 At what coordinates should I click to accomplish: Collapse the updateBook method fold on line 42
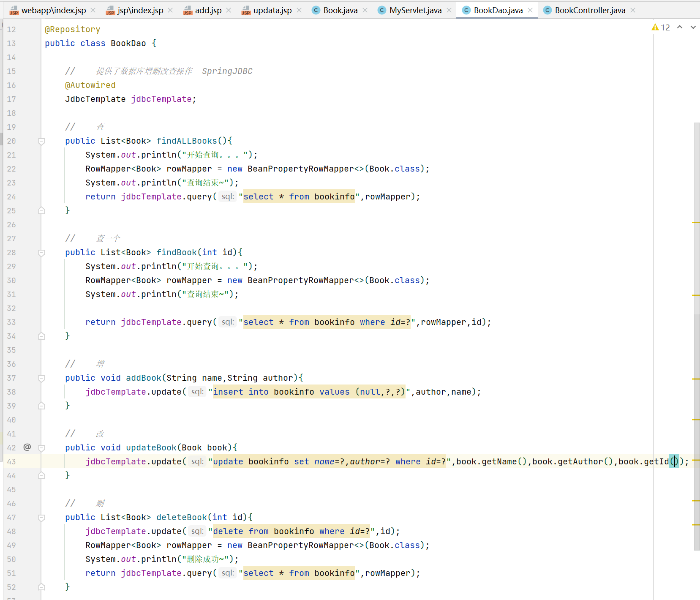(41, 448)
